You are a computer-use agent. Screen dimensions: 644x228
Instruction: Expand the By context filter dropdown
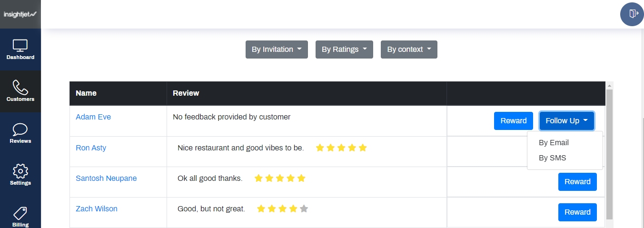coord(409,50)
